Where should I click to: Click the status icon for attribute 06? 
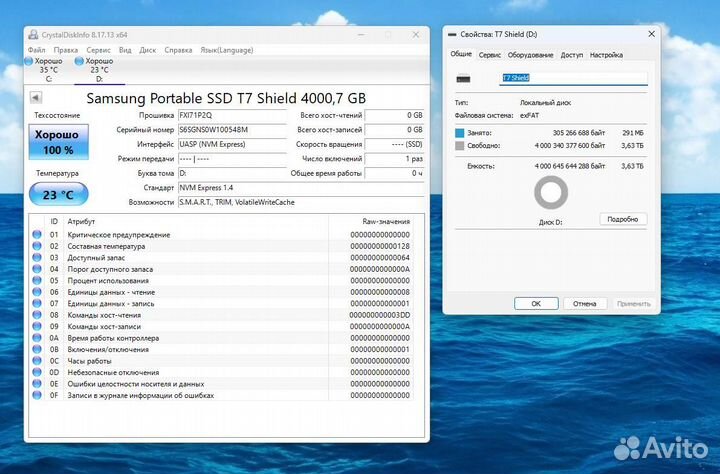click(x=37, y=292)
